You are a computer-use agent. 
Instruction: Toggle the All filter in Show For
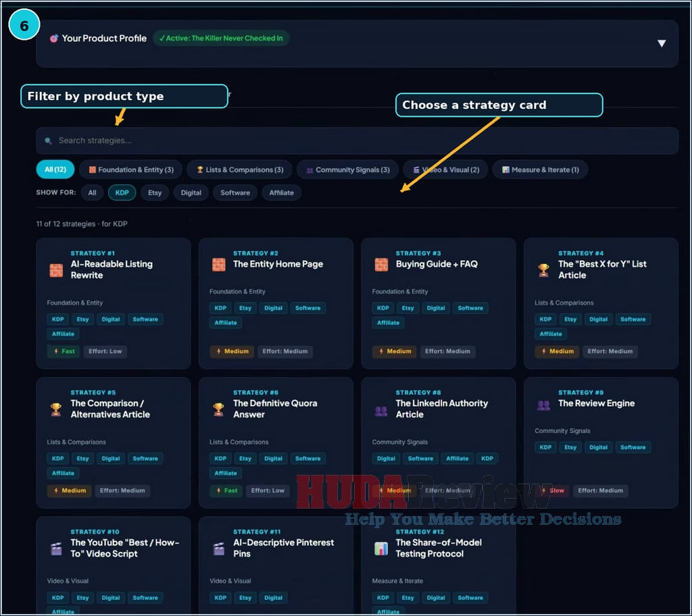[92, 192]
